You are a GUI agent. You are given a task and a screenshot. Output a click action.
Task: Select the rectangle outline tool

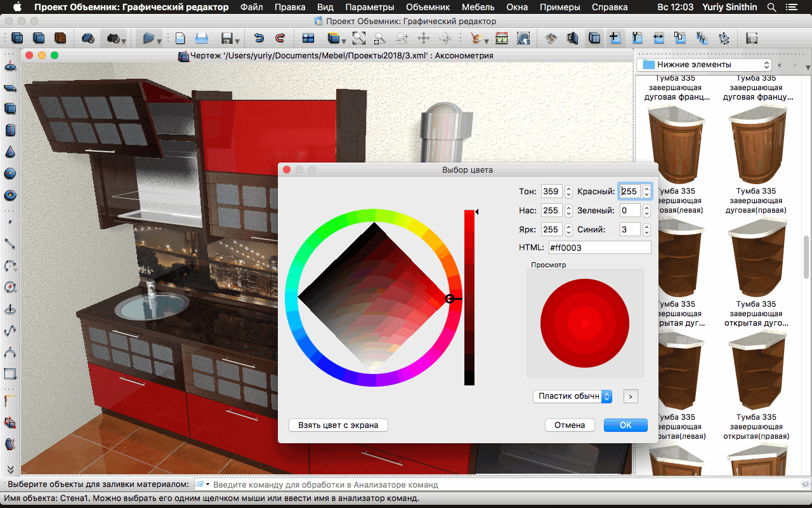pos(10,373)
